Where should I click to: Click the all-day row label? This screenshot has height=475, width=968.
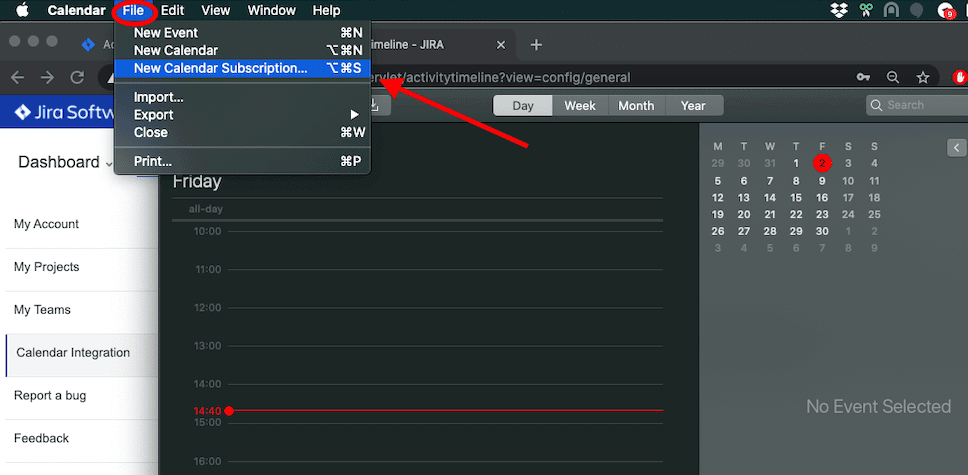tap(206, 209)
